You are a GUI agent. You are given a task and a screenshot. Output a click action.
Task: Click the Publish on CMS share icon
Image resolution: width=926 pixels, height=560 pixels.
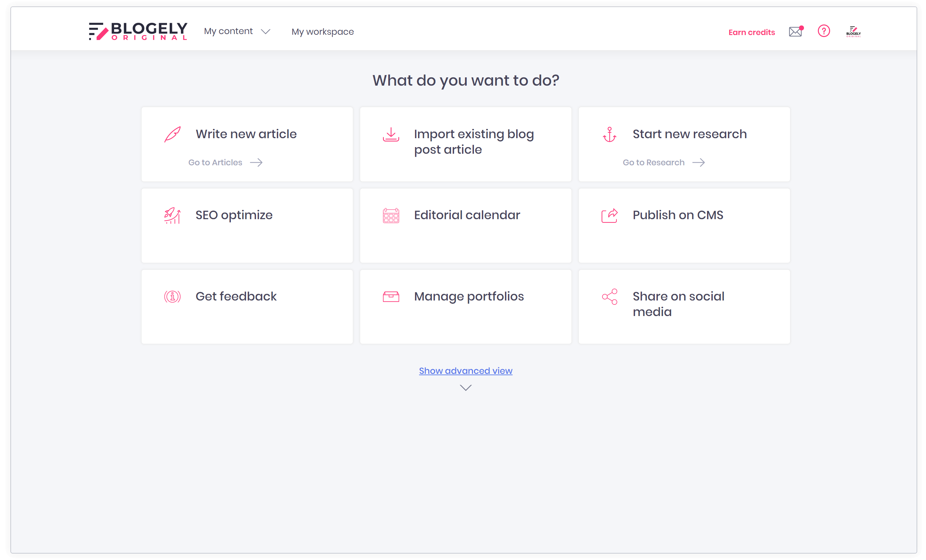[x=609, y=216]
